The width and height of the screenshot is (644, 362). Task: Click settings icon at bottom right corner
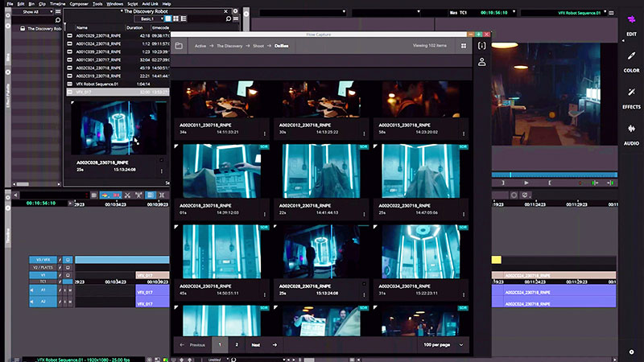point(631,352)
